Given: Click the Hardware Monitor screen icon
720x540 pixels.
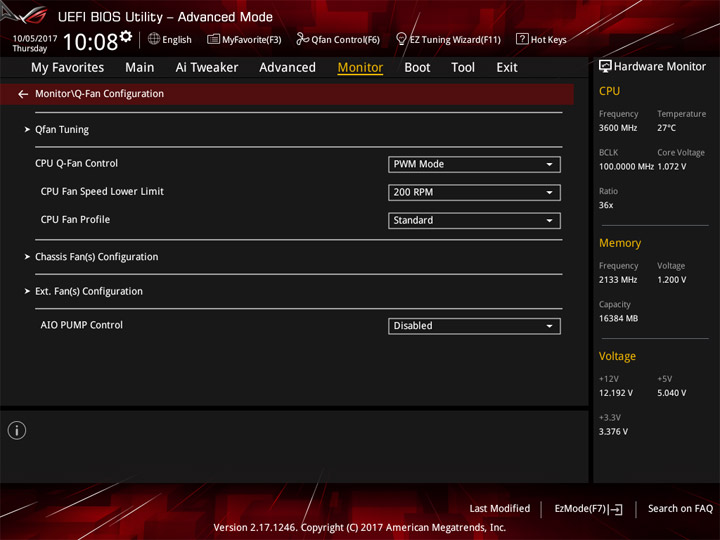Looking at the screenshot, I should (605, 67).
